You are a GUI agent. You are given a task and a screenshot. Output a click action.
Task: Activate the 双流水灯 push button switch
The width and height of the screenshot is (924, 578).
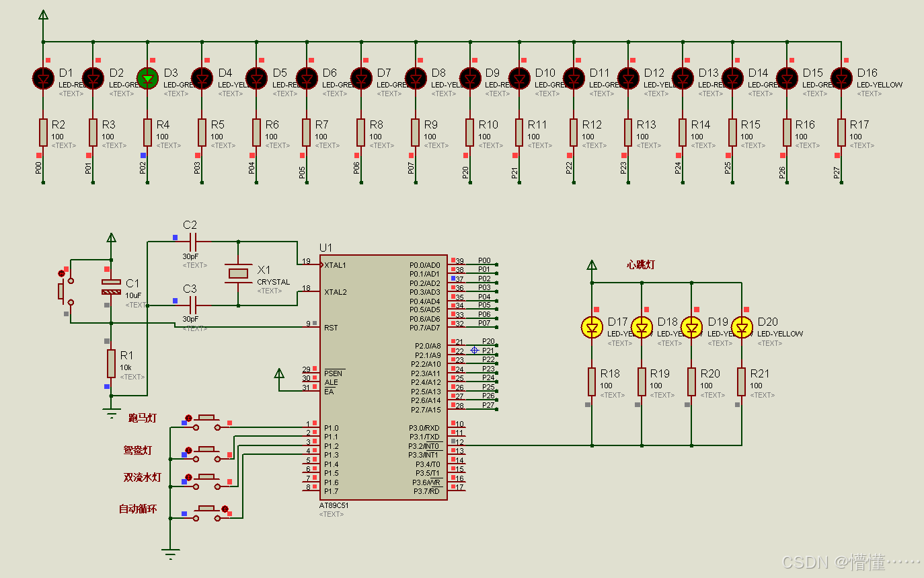pyautogui.click(x=206, y=480)
